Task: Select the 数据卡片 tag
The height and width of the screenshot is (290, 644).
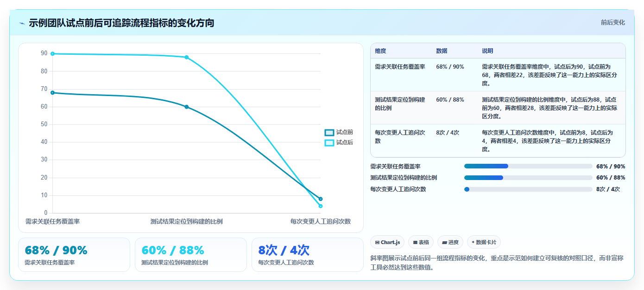Action: [484, 242]
